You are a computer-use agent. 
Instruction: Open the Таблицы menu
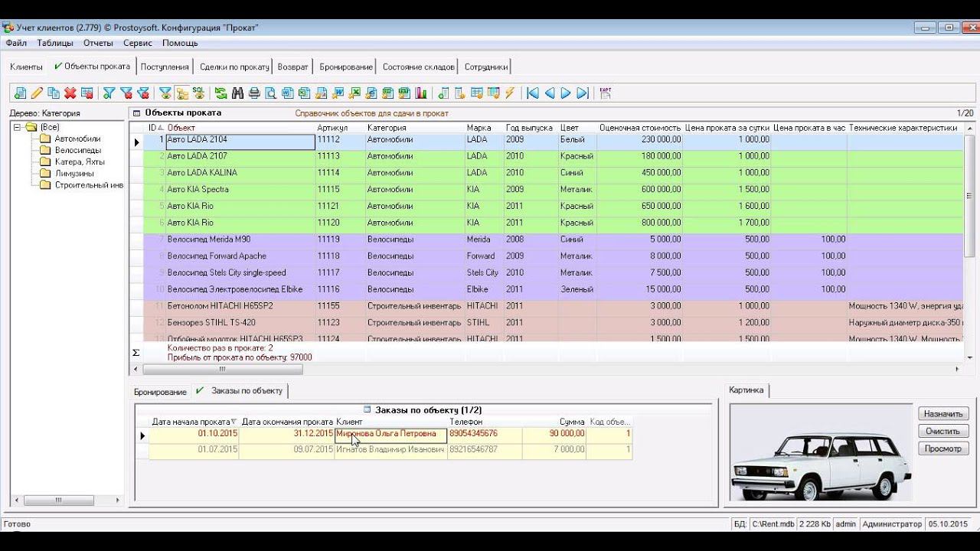point(55,43)
